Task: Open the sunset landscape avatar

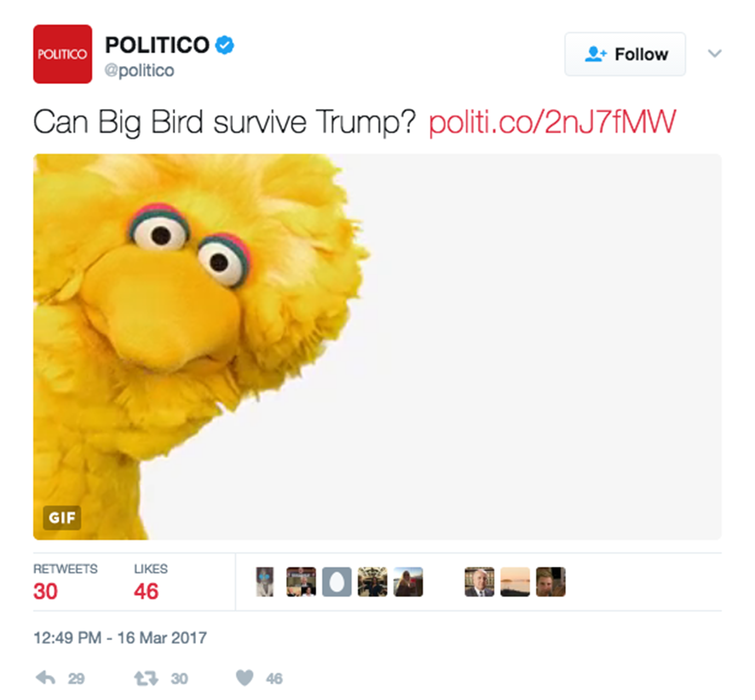Action: [515, 582]
